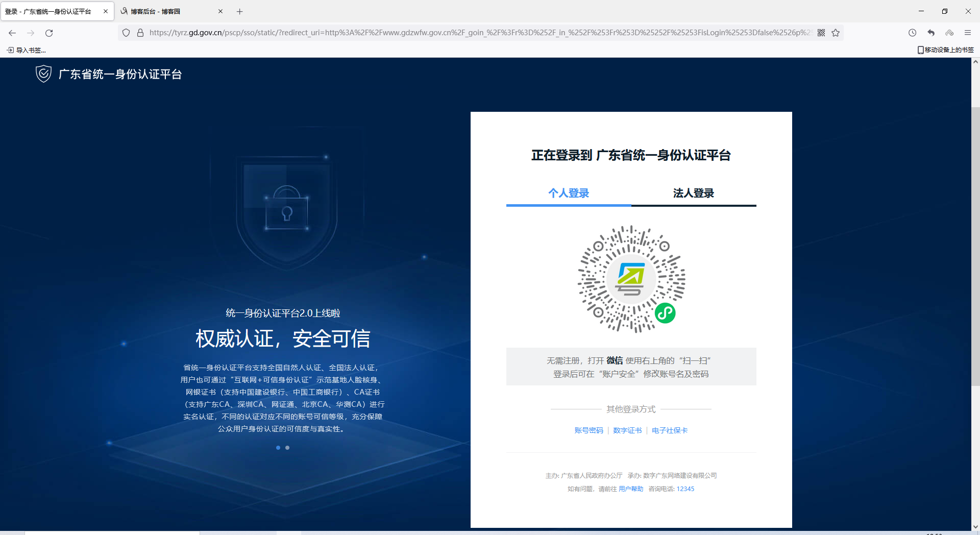Open 移动设备上的书签 folder
The width and height of the screenshot is (980, 535).
(x=946, y=50)
